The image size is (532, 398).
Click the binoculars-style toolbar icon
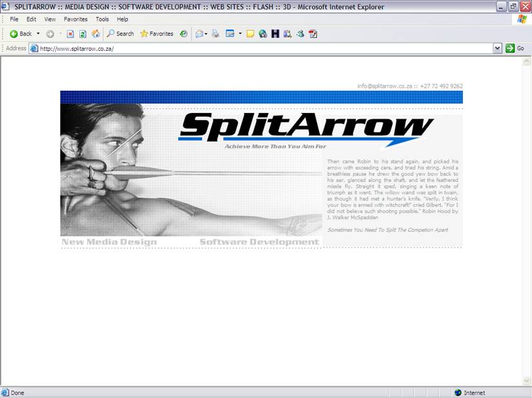[x=287, y=34]
